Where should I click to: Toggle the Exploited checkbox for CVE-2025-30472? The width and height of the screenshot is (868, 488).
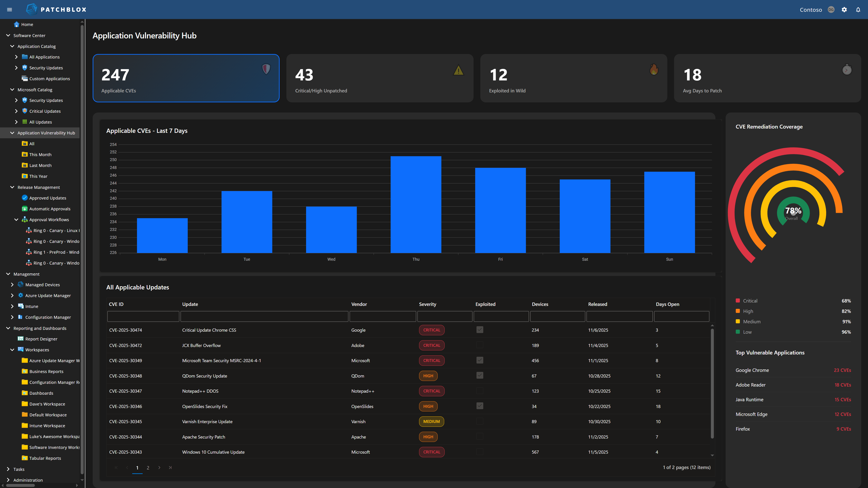coord(479,345)
